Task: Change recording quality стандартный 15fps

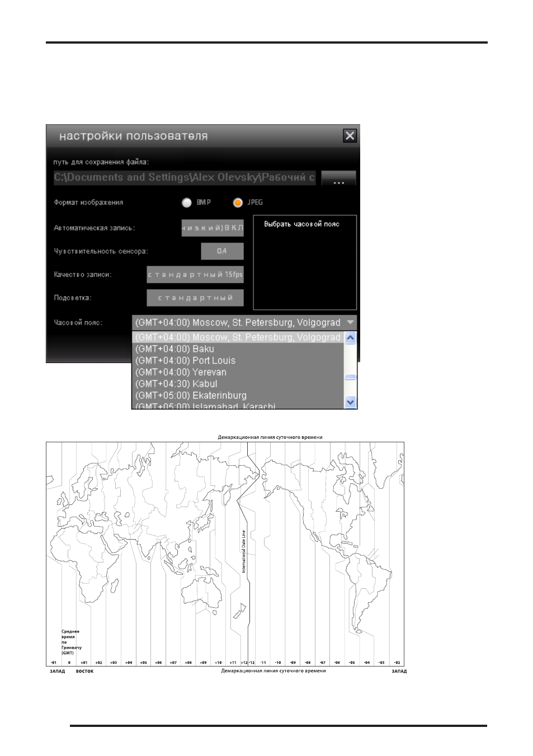Action: [x=195, y=275]
